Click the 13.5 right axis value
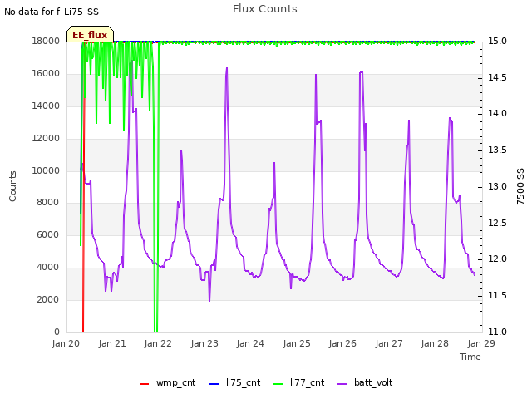532x399 pixels. [497, 150]
